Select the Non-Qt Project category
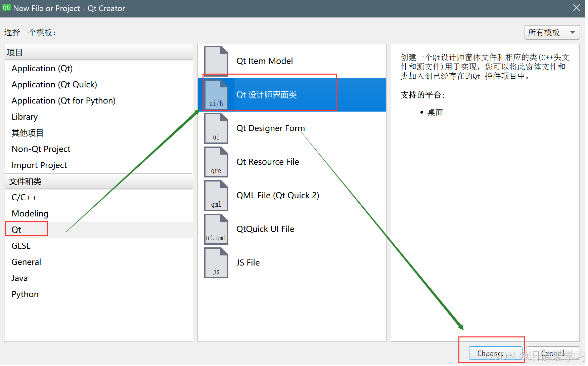Viewport: 588px width, 366px height. 99,149
